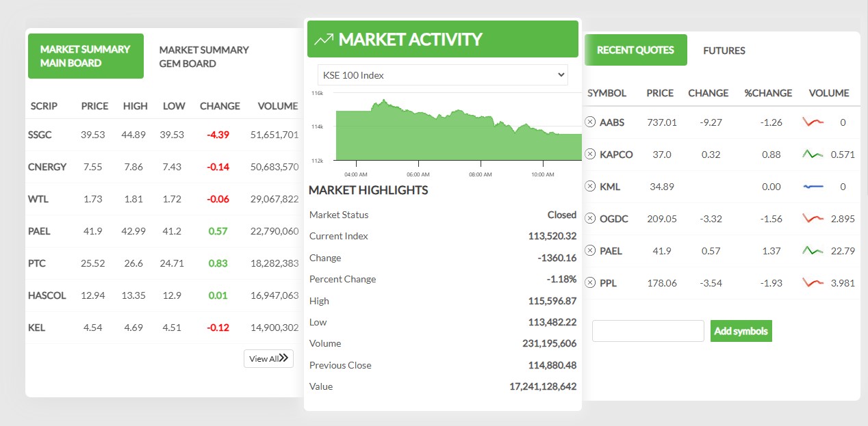Select the Market Summary Main Board tab
Image resolution: width=868 pixels, height=426 pixels.
pyautogui.click(x=86, y=56)
